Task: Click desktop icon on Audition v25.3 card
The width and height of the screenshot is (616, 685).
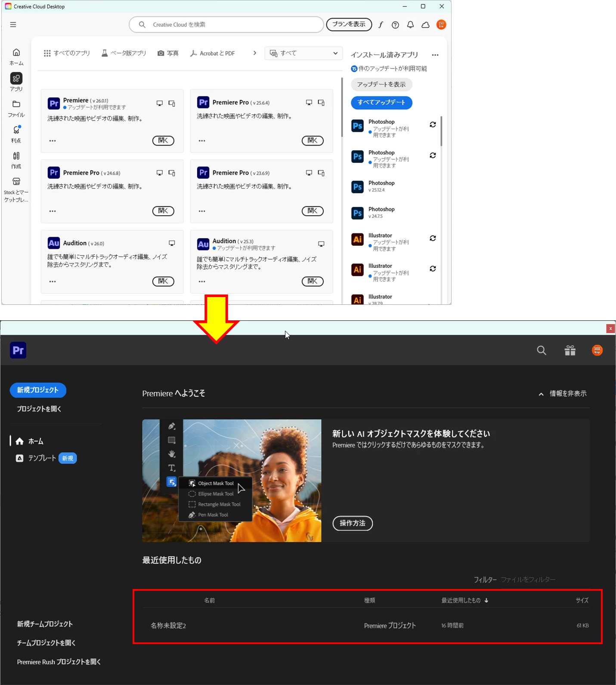Action: click(x=321, y=244)
